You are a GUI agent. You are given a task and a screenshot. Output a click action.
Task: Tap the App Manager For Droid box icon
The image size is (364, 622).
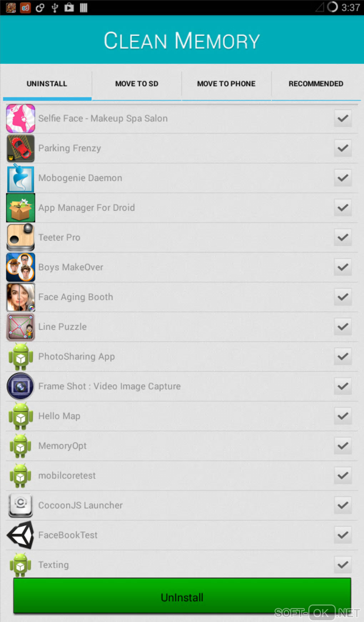point(21,208)
